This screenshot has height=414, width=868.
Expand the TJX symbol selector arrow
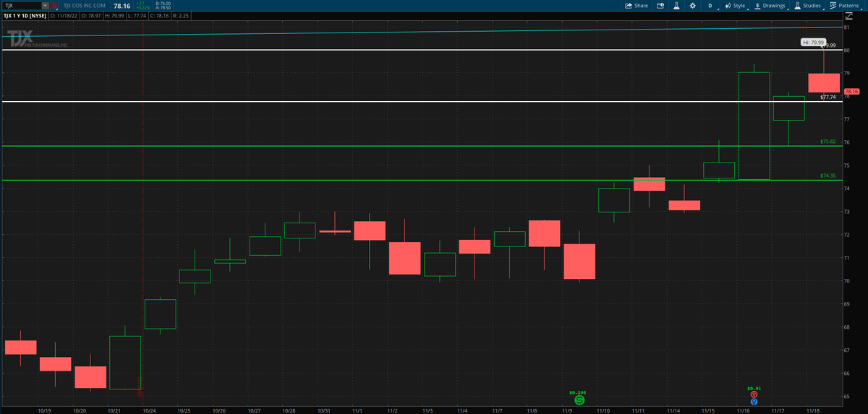tap(45, 6)
